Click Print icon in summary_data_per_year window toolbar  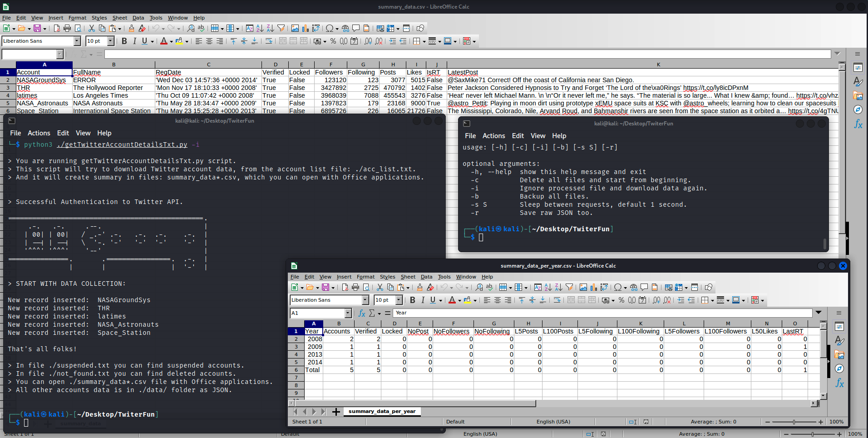pyautogui.click(x=355, y=287)
